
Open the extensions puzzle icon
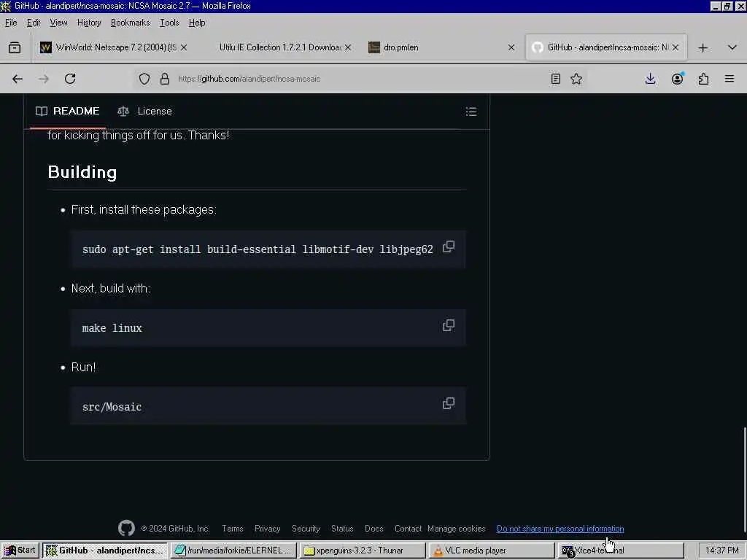[x=704, y=79]
